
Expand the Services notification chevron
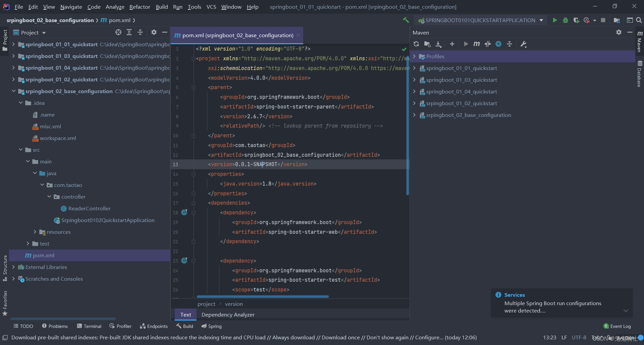tap(626, 310)
